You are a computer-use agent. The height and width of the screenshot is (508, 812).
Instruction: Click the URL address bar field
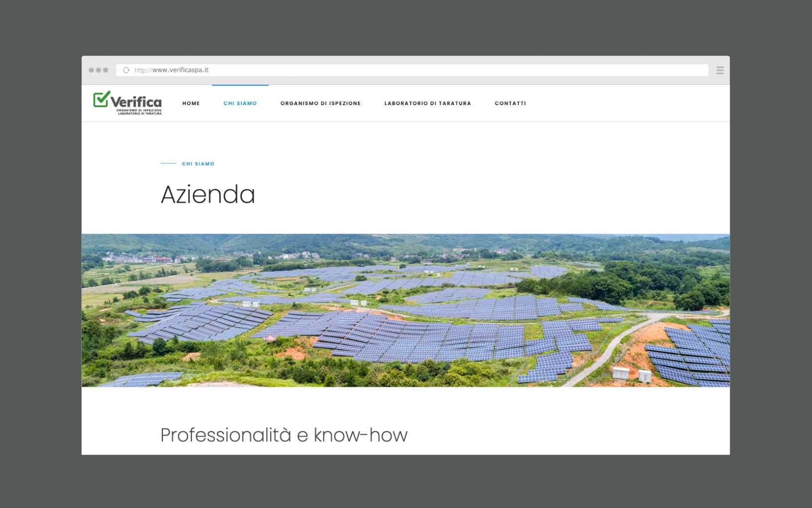(x=412, y=70)
